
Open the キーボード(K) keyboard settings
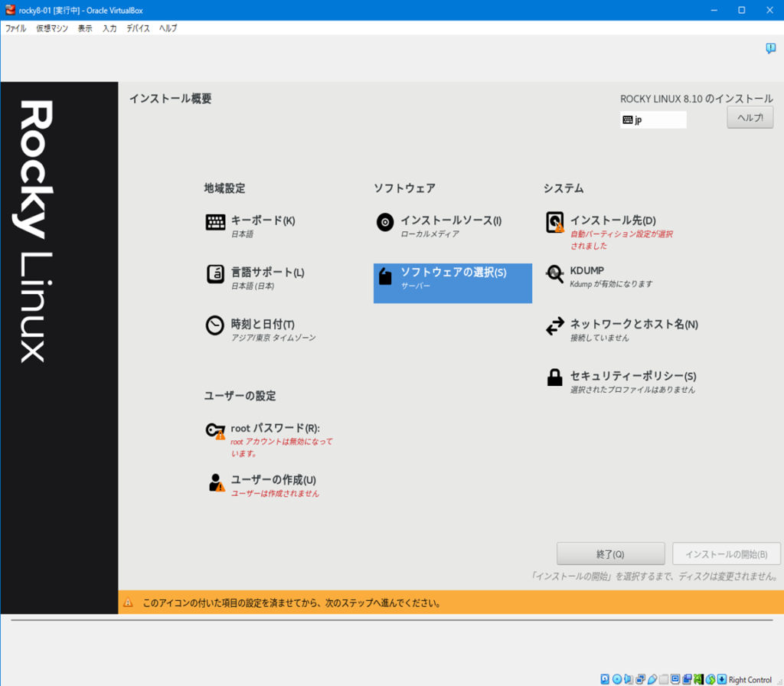click(250, 226)
